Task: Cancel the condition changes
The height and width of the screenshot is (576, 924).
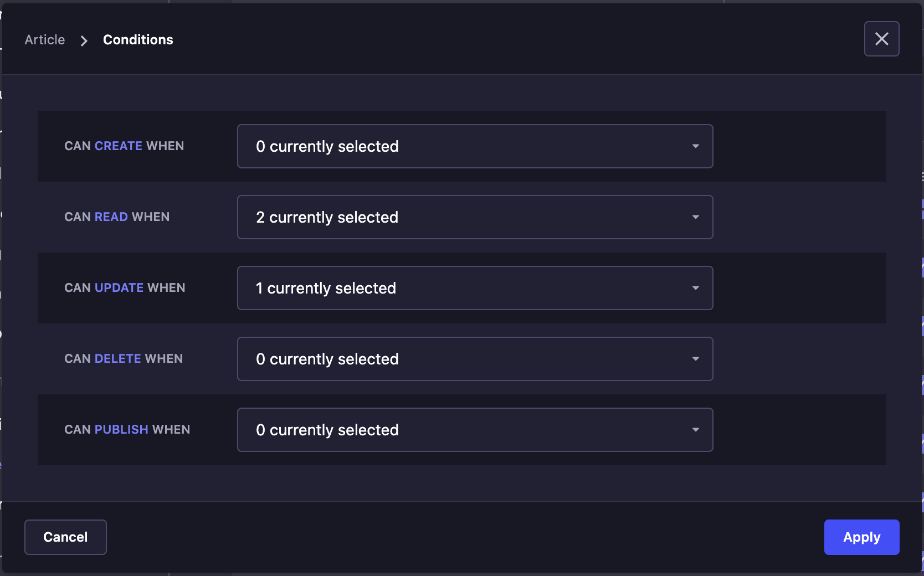Action: click(65, 537)
